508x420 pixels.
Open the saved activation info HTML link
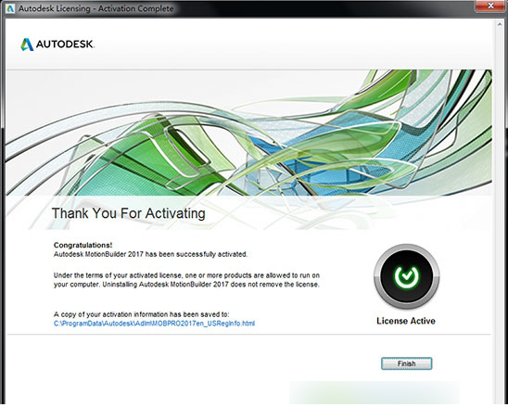154,324
